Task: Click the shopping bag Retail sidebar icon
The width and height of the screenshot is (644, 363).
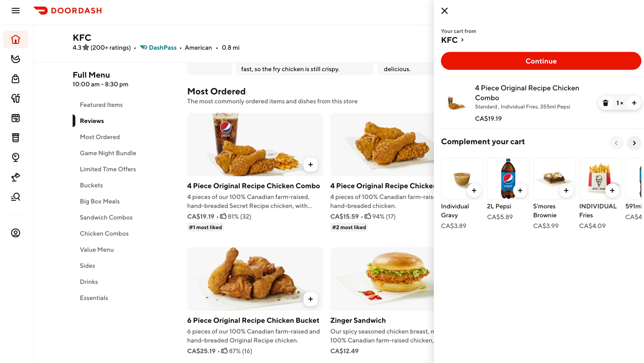Action: click(15, 79)
